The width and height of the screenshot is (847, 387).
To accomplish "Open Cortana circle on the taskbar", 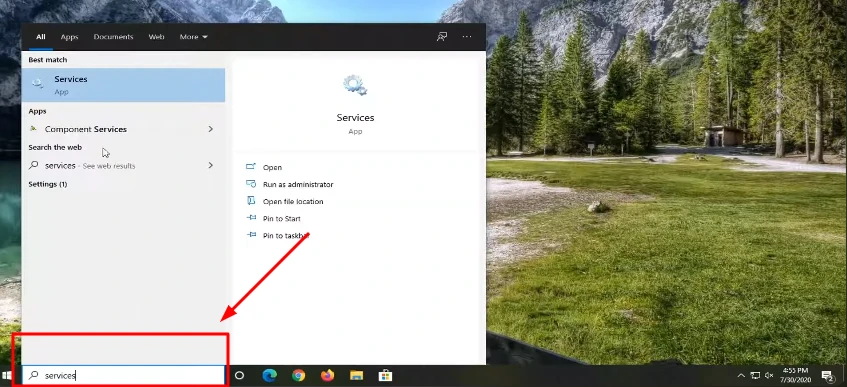I will (x=240, y=375).
